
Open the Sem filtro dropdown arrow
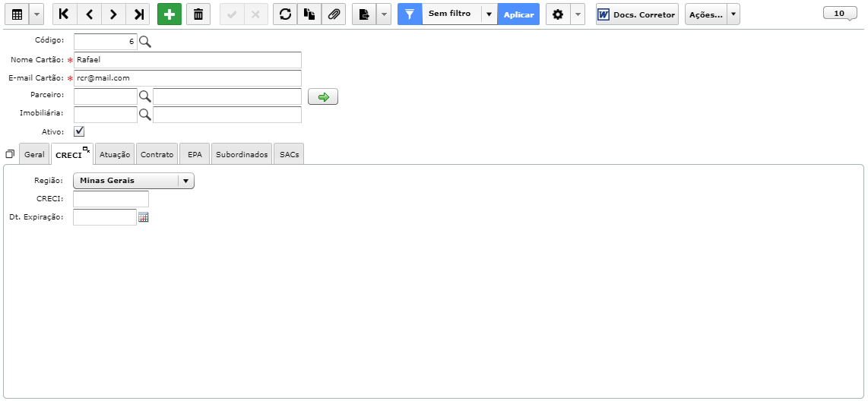(x=489, y=15)
